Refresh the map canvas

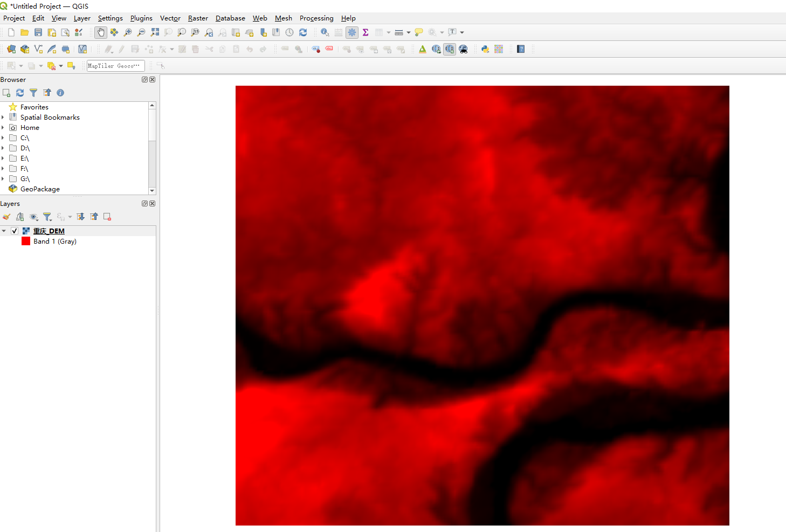[x=303, y=32]
